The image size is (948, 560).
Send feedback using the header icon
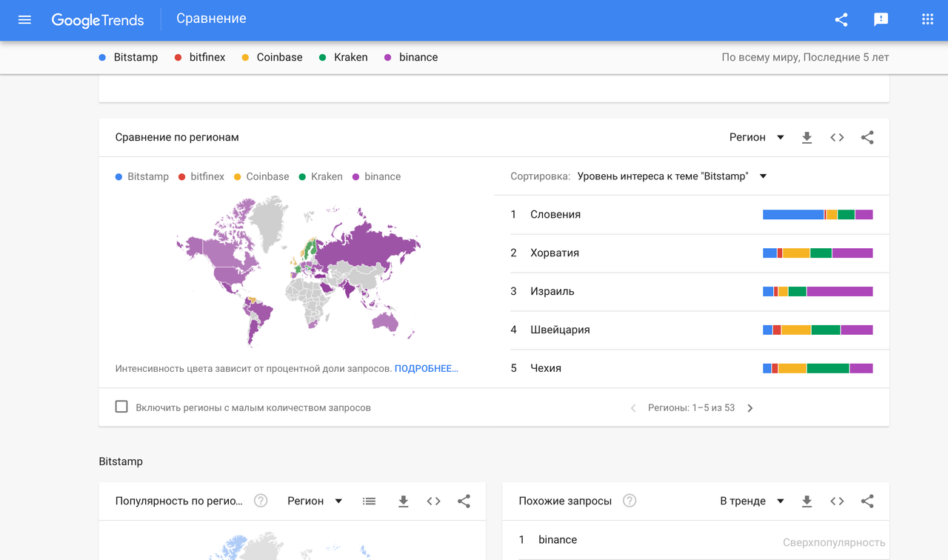(x=881, y=20)
